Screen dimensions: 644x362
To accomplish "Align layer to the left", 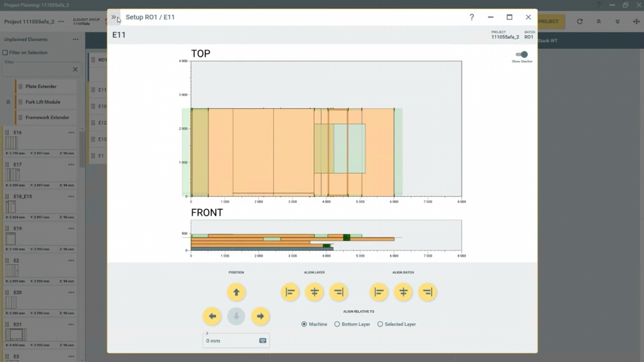I will (x=290, y=292).
